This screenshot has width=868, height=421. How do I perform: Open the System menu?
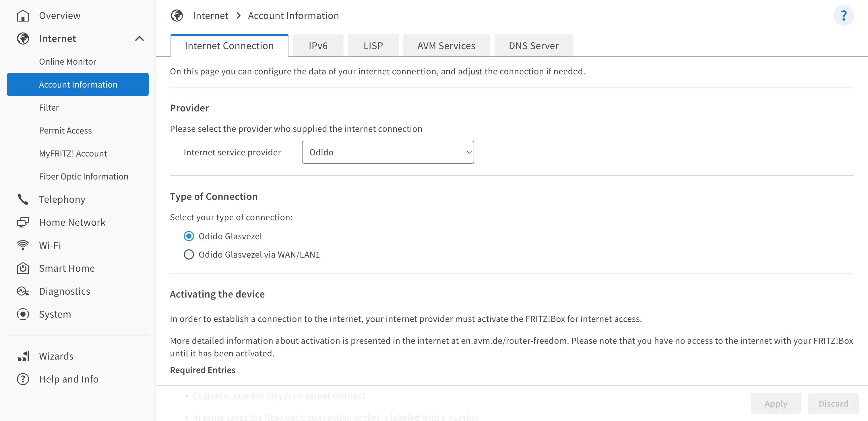pos(77,314)
